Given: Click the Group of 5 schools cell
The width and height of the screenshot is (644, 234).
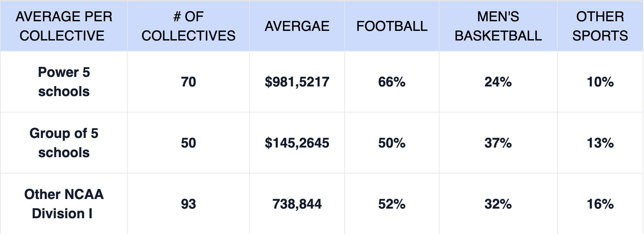Looking at the screenshot, I should click(x=64, y=143).
